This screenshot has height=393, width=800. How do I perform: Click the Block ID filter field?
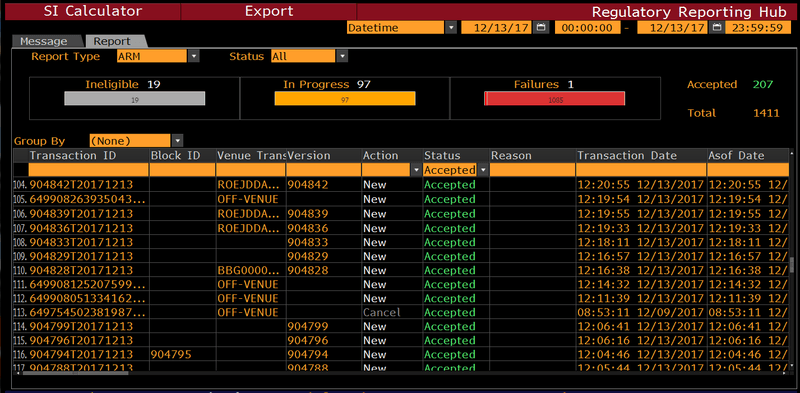[183, 170]
